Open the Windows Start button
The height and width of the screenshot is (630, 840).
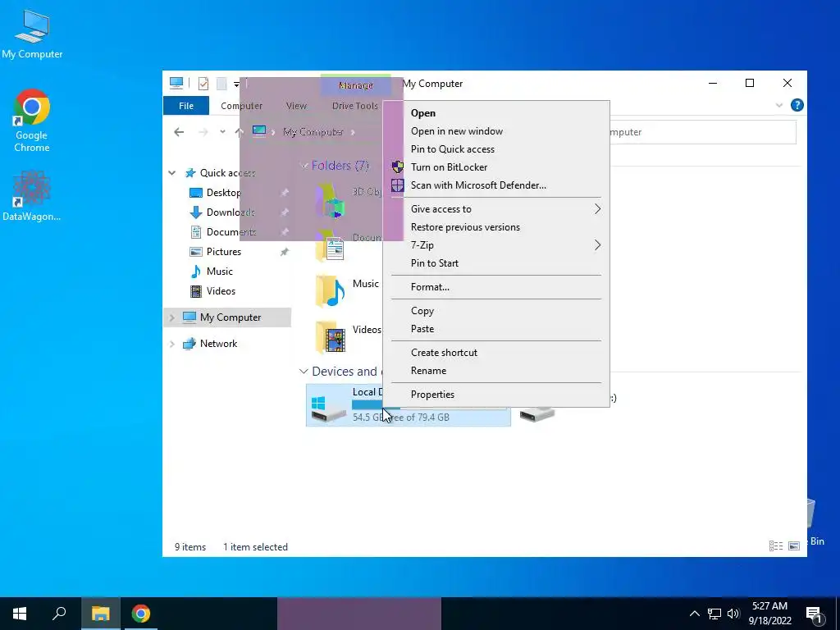(x=20, y=614)
